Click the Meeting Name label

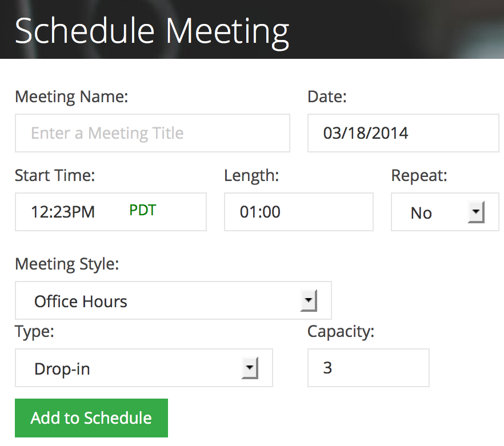[71, 97]
